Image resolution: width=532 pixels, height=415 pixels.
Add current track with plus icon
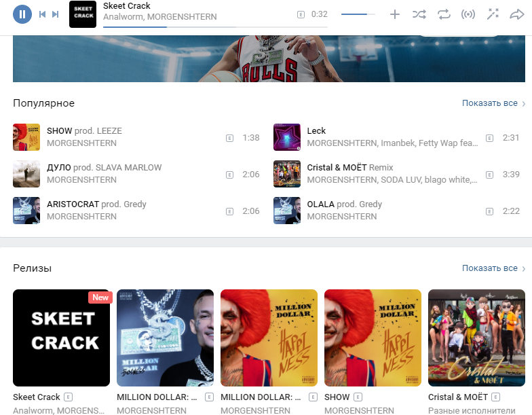click(x=395, y=14)
